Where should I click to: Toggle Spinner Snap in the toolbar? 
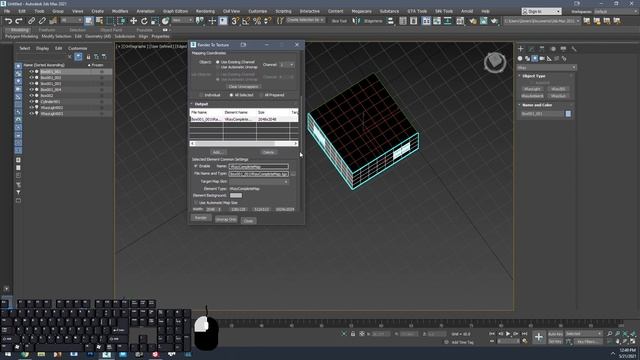tap(267, 21)
